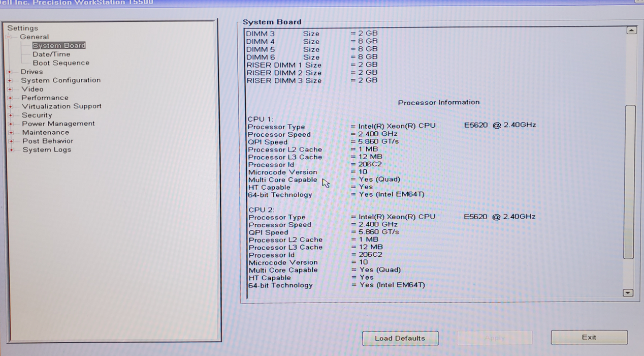Viewport: 644px width, 356px height.
Task: Select the Power Management label
Action: point(58,124)
